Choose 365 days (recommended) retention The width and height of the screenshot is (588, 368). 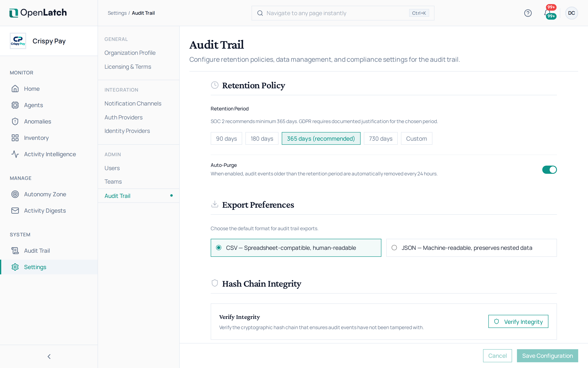coord(321,138)
